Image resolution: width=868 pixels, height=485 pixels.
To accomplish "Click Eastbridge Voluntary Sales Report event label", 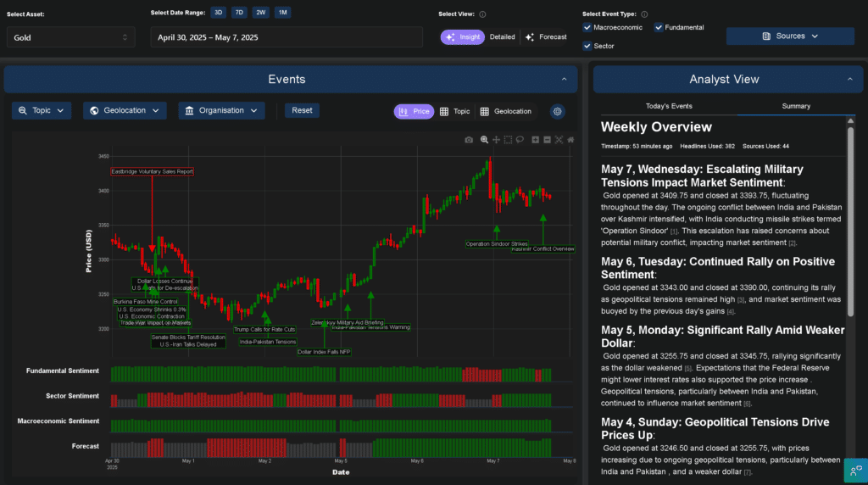I will (153, 171).
